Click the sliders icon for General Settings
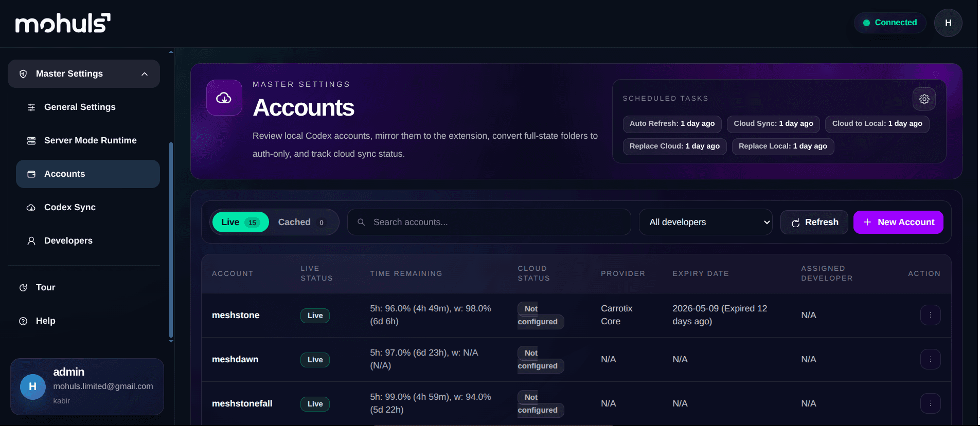 [31, 107]
